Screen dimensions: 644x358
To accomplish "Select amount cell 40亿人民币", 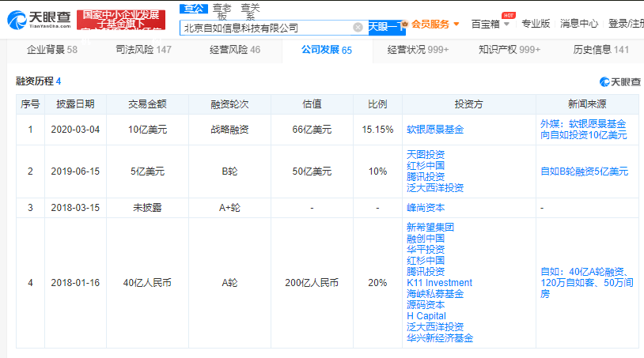I will pyautogui.click(x=147, y=283).
